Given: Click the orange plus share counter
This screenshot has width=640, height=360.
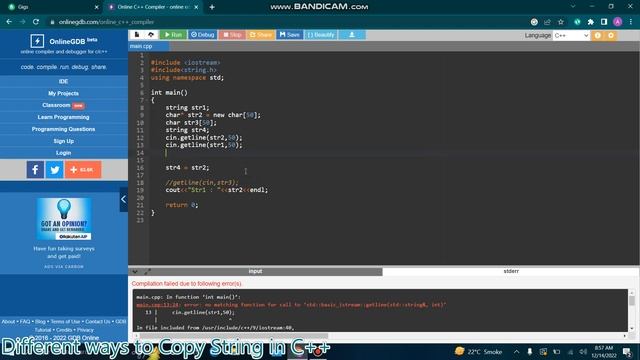Looking at the screenshot, I should (x=83, y=169).
